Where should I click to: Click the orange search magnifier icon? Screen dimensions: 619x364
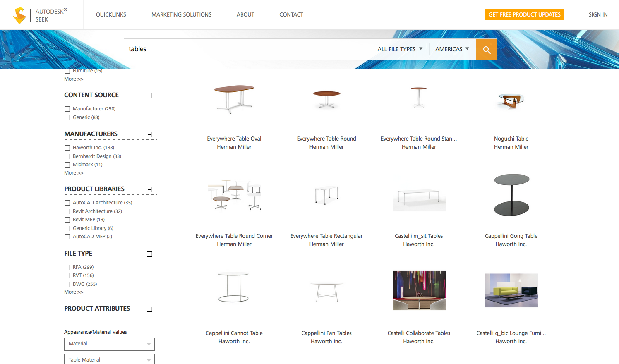[486, 49]
